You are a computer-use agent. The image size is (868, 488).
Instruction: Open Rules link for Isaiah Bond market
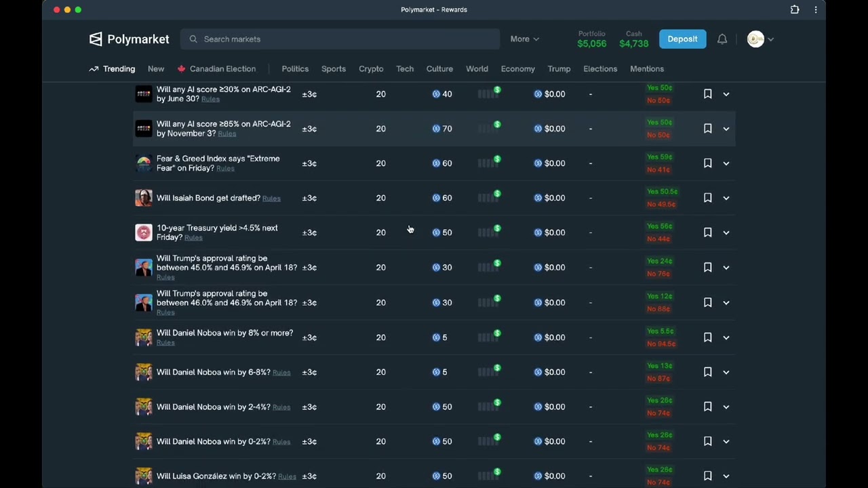(271, 199)
